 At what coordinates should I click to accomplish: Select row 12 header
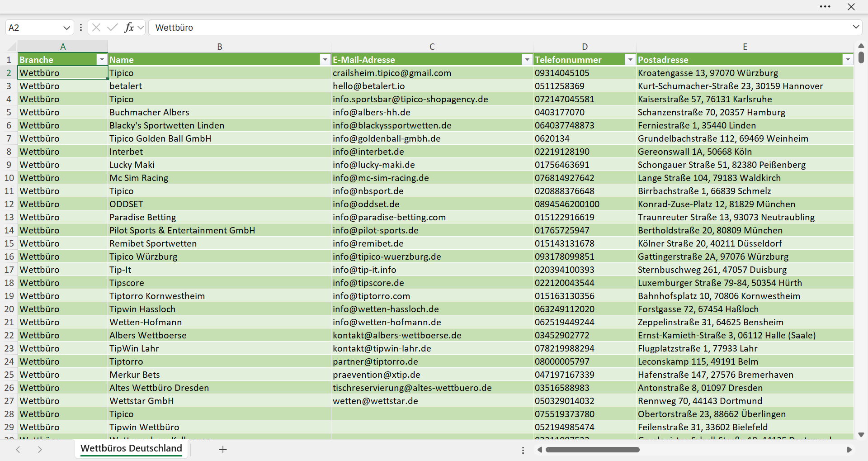tap(9, 204)
